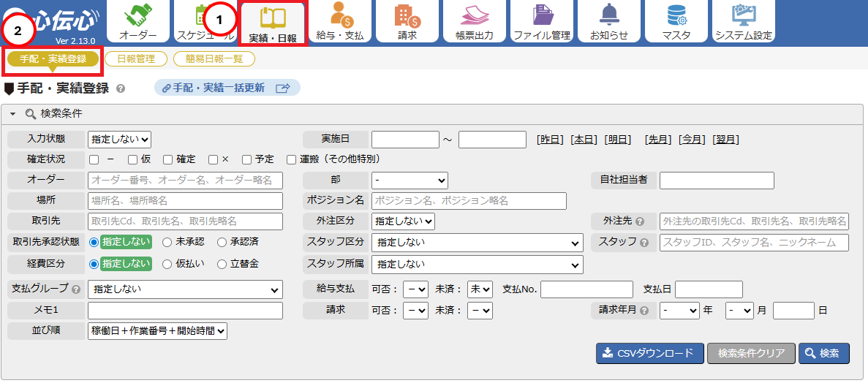Image resolution: width=868 pixels, height=383 pixels.
Task: Open the お知らせ bell icon tab
Action: pyautogui.click(x=609, y=21)
